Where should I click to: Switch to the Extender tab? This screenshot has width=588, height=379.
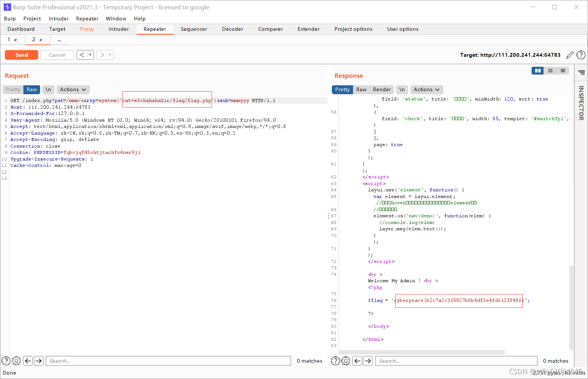[x=308, y=29]
